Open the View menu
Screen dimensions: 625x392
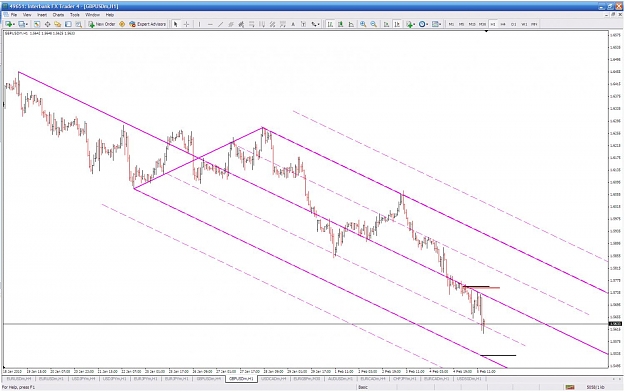27,15
